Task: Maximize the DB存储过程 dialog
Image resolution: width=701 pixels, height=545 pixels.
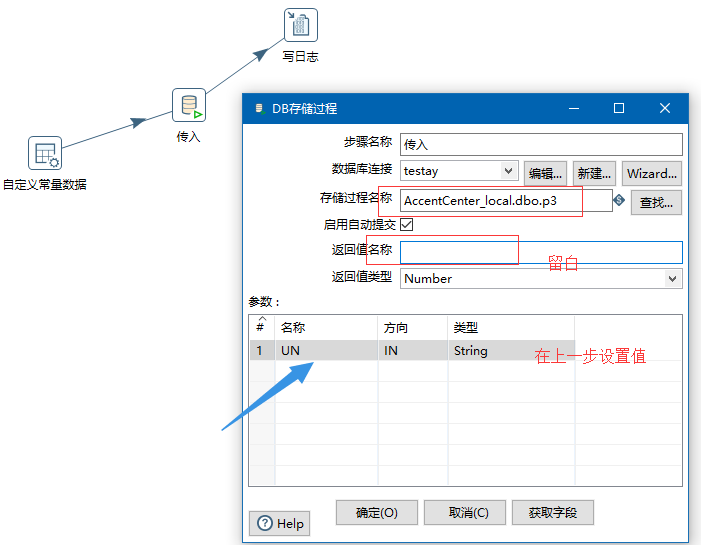Action: tap(619, 108)
